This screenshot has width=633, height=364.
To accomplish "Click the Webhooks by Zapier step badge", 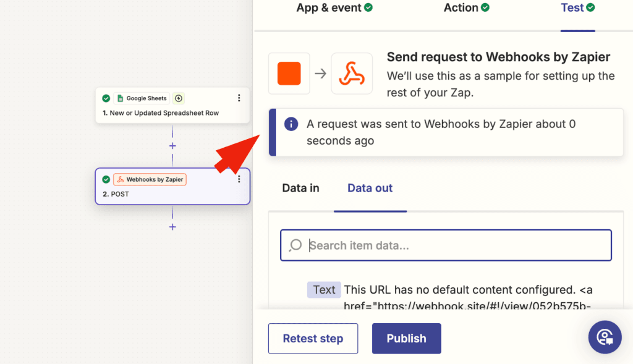I will pos(150,179).
